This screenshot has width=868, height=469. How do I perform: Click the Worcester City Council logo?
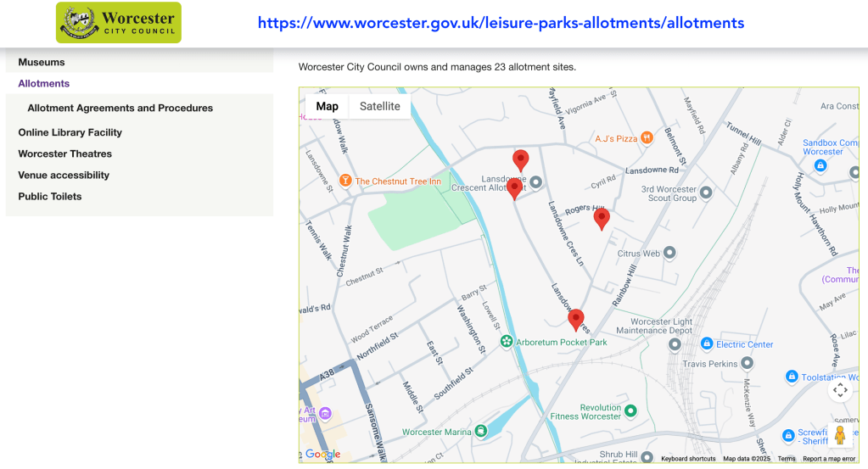(119, 23)
